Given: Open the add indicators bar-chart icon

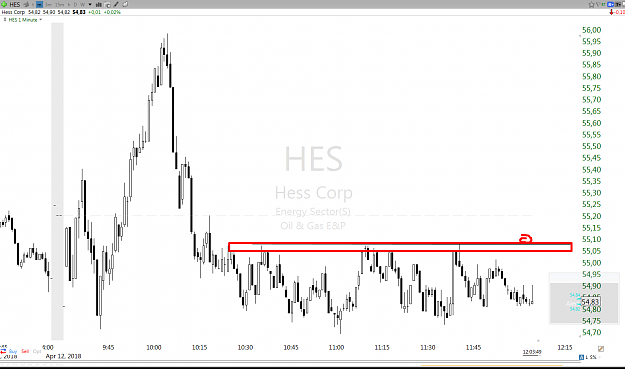Looking at the screenshot, I should (98, 5).
